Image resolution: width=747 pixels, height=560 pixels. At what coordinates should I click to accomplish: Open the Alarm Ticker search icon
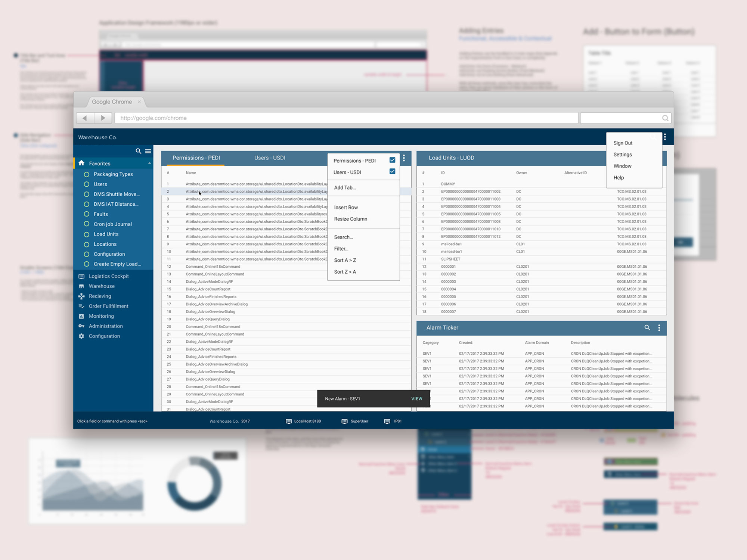tap(647, 327)
